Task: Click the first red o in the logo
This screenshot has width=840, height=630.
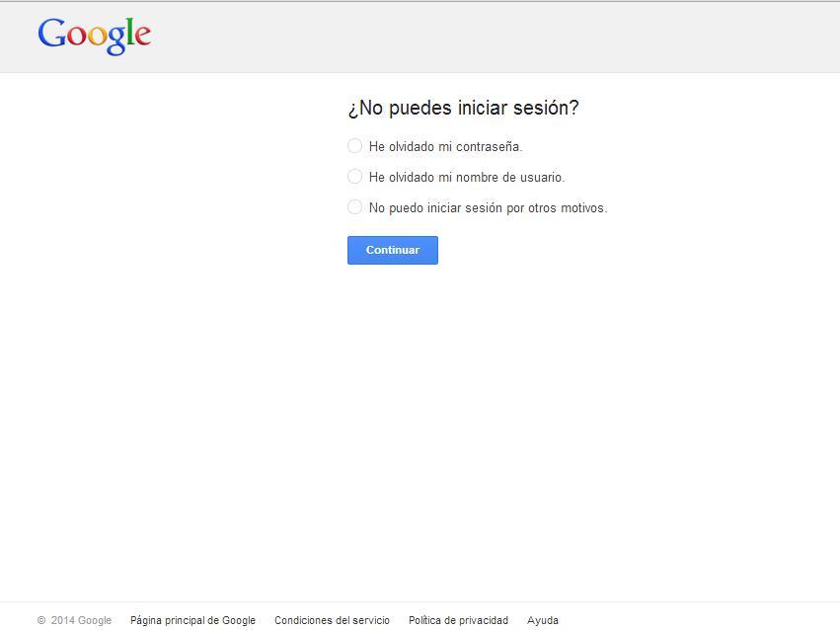Action: [76, 38]
